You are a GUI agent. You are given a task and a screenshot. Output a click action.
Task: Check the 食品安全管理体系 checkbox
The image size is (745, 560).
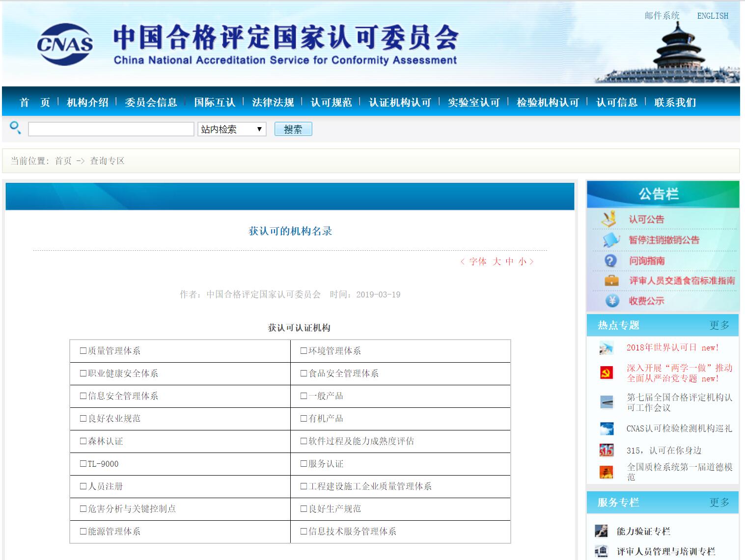coord(304,373)
